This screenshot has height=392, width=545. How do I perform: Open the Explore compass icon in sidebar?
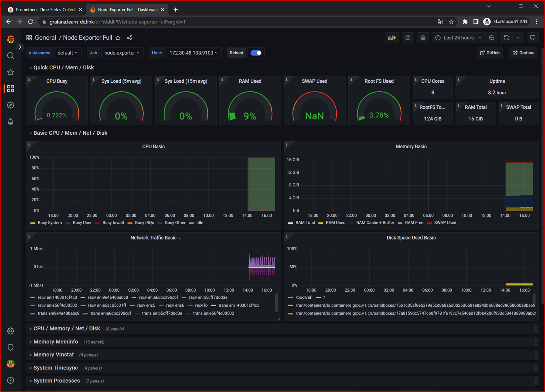tap(10, 105)
